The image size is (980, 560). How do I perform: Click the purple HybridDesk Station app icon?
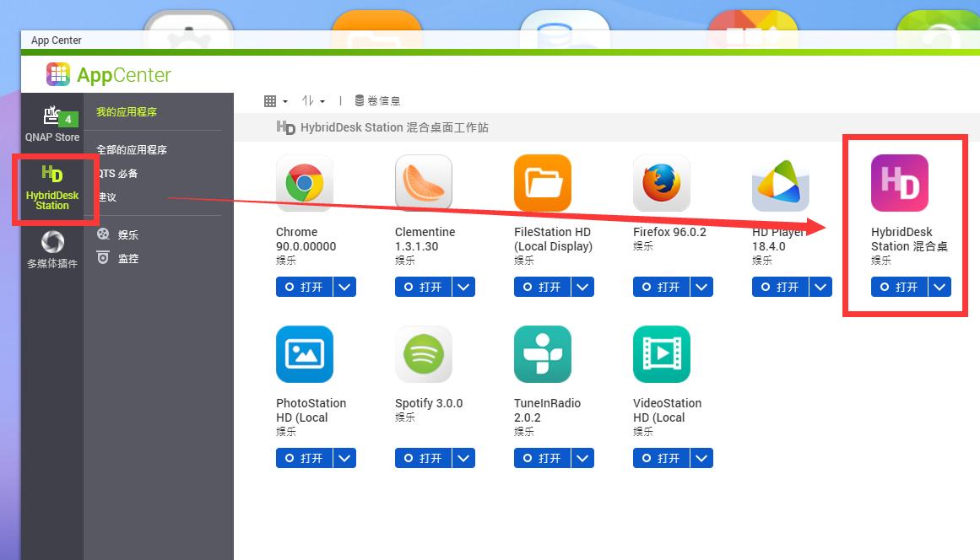click(900, 183)
